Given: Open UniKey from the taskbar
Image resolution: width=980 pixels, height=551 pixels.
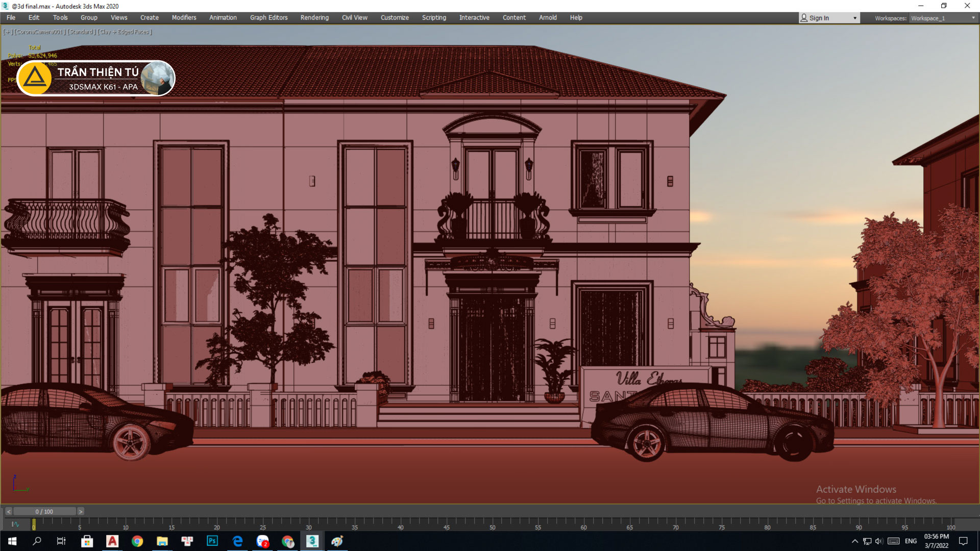Looking at the screenshot, I should (187, 541).
